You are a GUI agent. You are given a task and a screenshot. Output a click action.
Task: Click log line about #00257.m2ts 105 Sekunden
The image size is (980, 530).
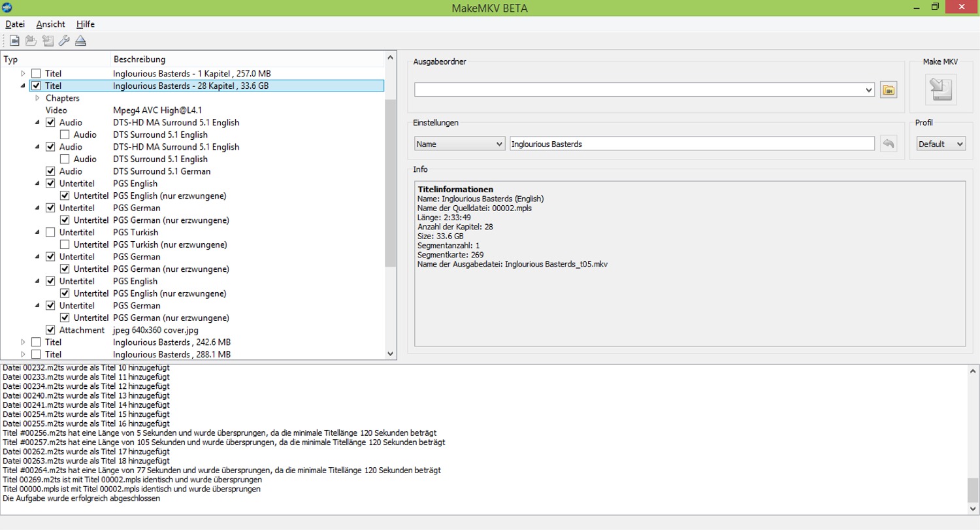click(x=224, y=442)
